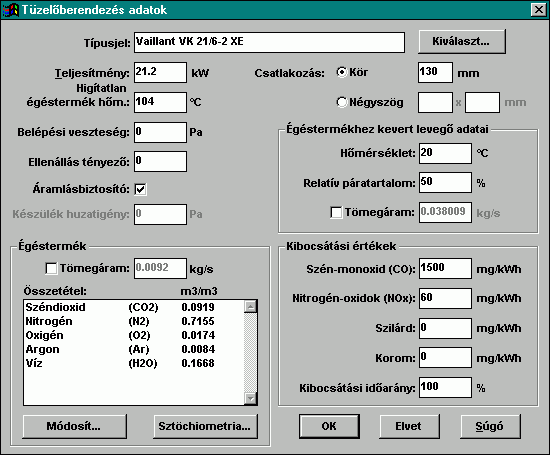Click the Kibocsátási időarány field

point(445,388)
